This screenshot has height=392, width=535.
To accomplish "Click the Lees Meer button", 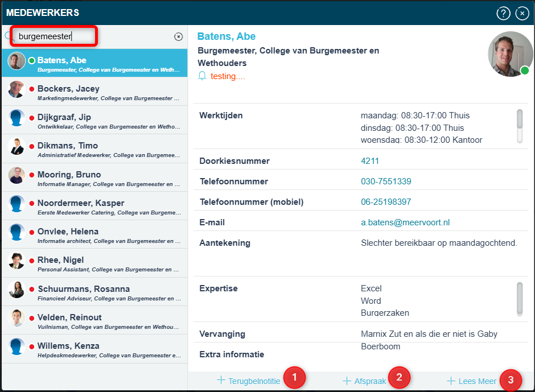I will [471, 381].
